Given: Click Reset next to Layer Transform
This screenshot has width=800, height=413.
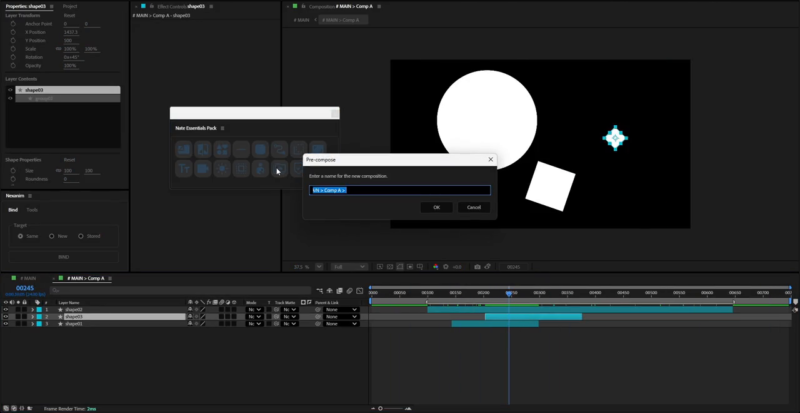Looking at the screenshot, I should (x=69, y=15).
